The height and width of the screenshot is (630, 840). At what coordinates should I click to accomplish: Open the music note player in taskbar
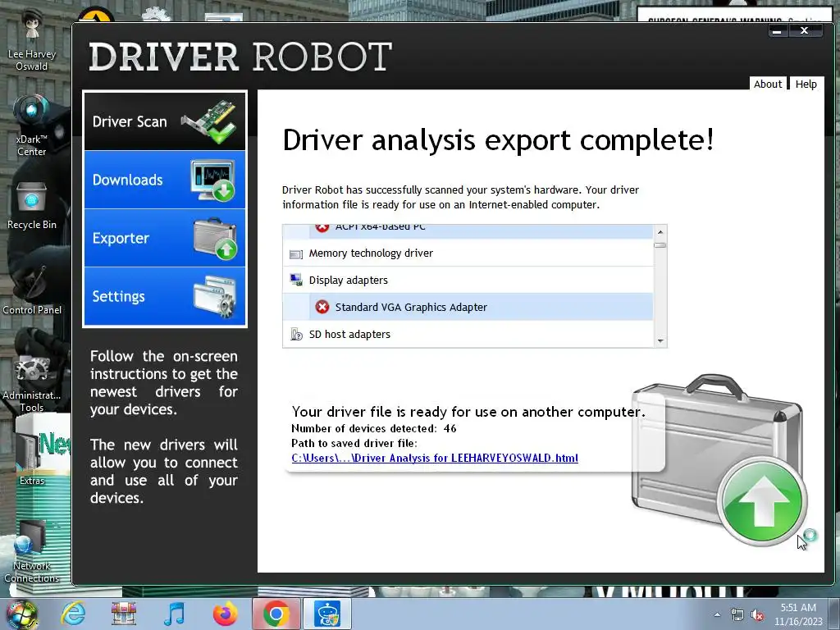click(174, 614)
